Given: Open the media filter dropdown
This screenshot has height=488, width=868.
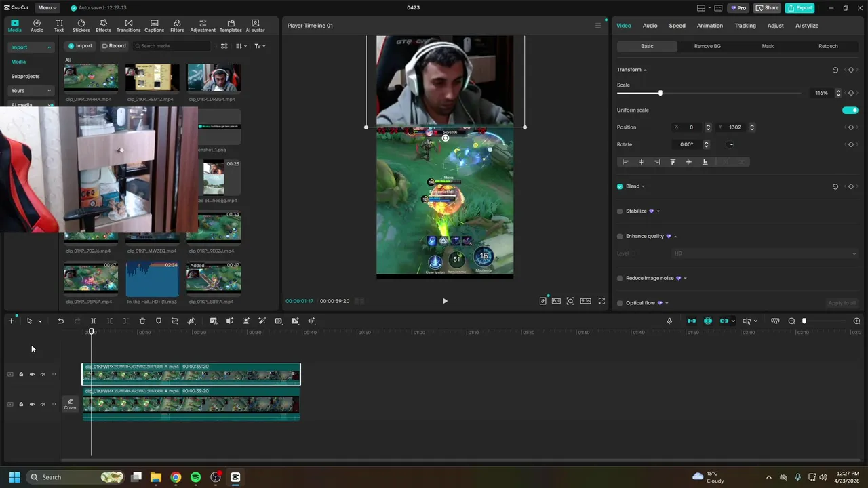Looking at the screenshot, I should pyautogui.click(x=260, y=46).
